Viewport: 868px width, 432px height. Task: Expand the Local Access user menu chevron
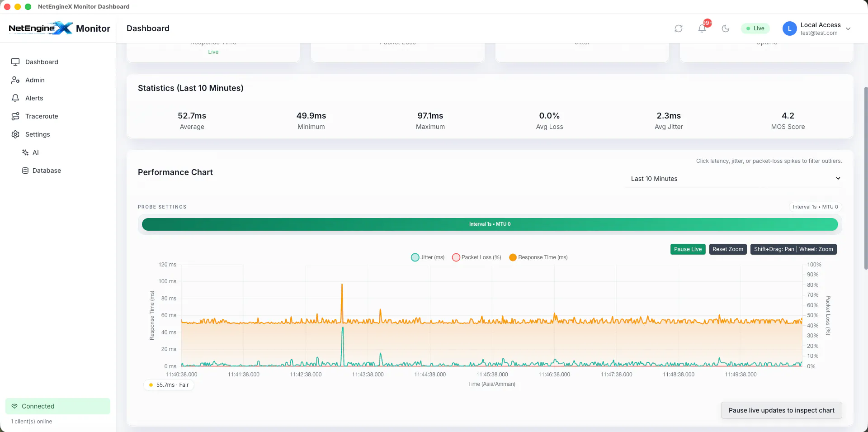848,28
